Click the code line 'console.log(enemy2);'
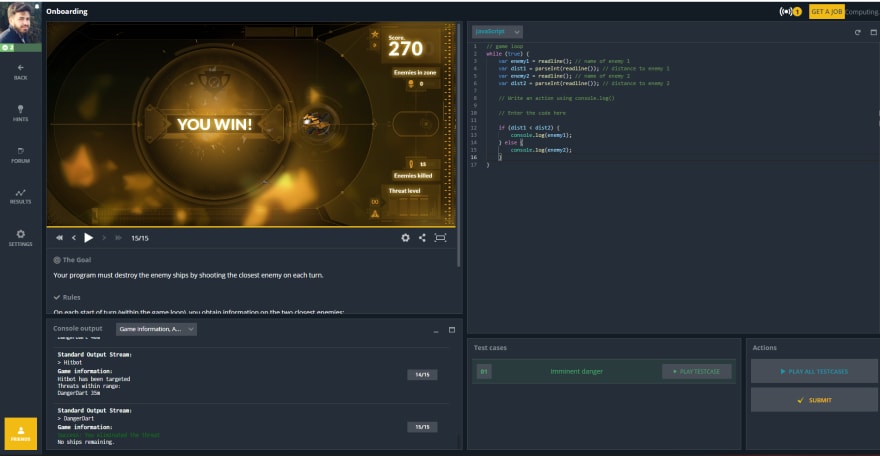Image resolution: width=880 pixels, height=456 pixels. pyautogui.click(x=541, y=150)
